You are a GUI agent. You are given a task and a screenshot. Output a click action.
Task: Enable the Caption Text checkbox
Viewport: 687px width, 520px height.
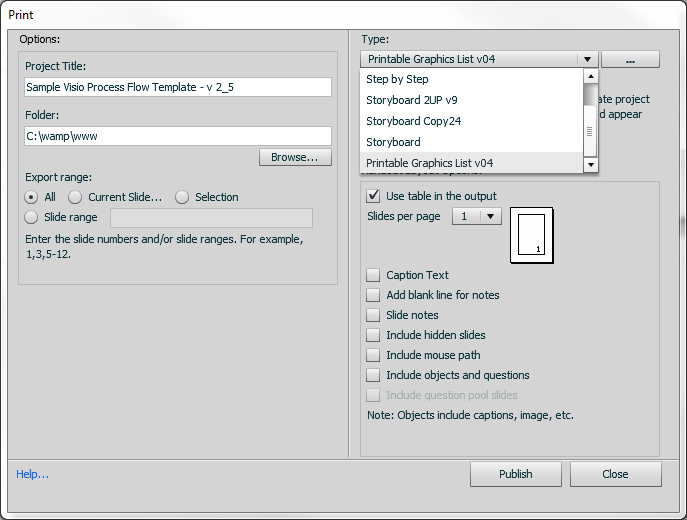374,275
